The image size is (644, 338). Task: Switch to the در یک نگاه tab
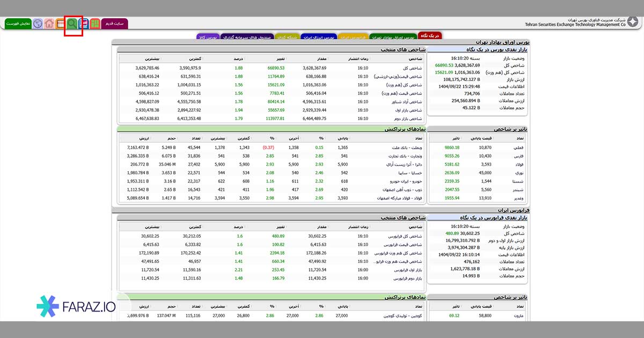429,36
